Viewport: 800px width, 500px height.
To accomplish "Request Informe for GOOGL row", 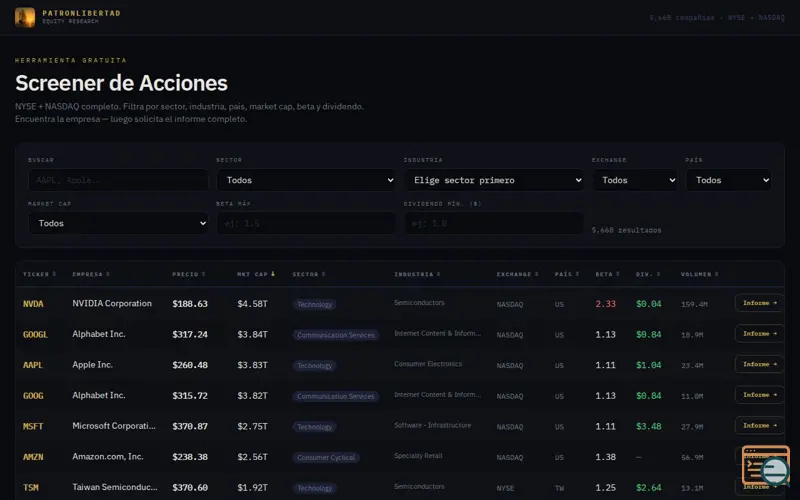I will coord(759,334).
